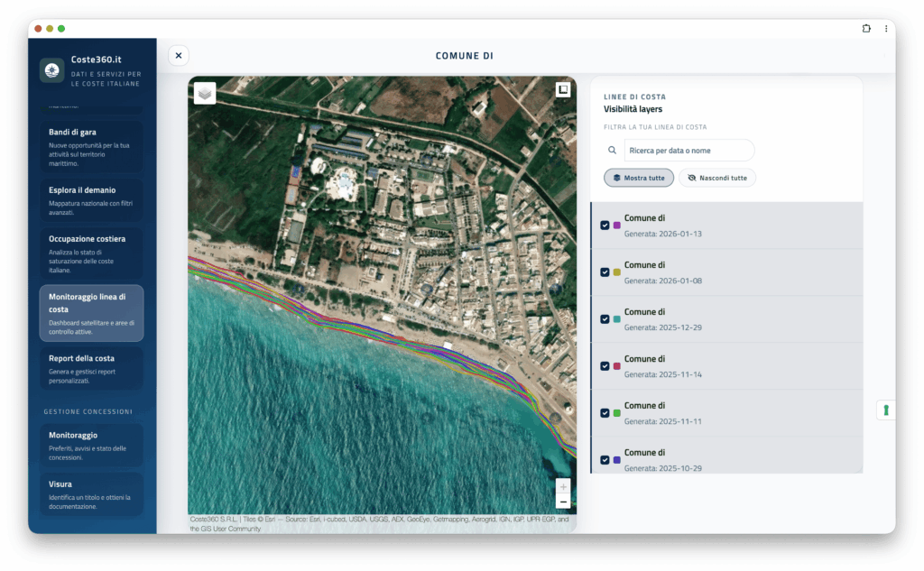
Task: Zoom in on the map
Action: [563, 486]
